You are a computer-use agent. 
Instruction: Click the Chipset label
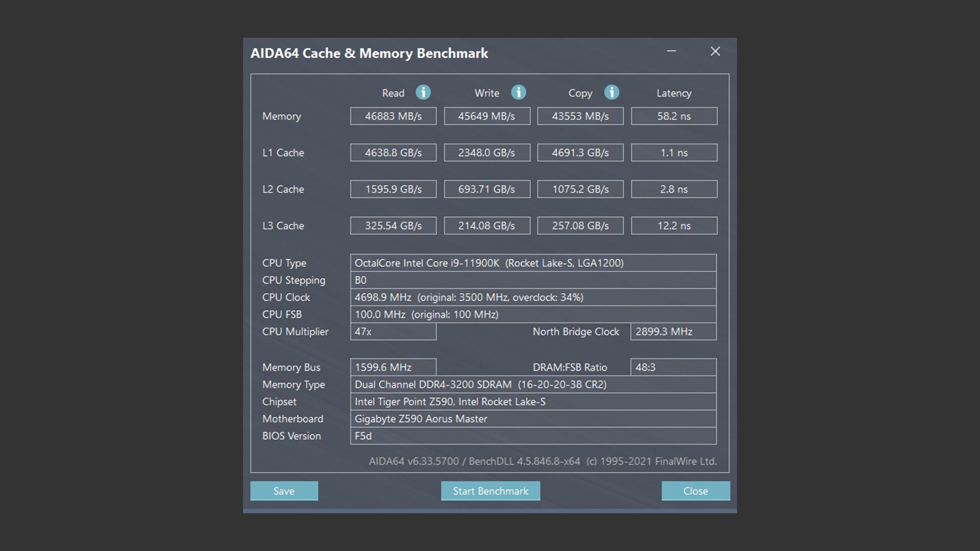coord(279,402)
